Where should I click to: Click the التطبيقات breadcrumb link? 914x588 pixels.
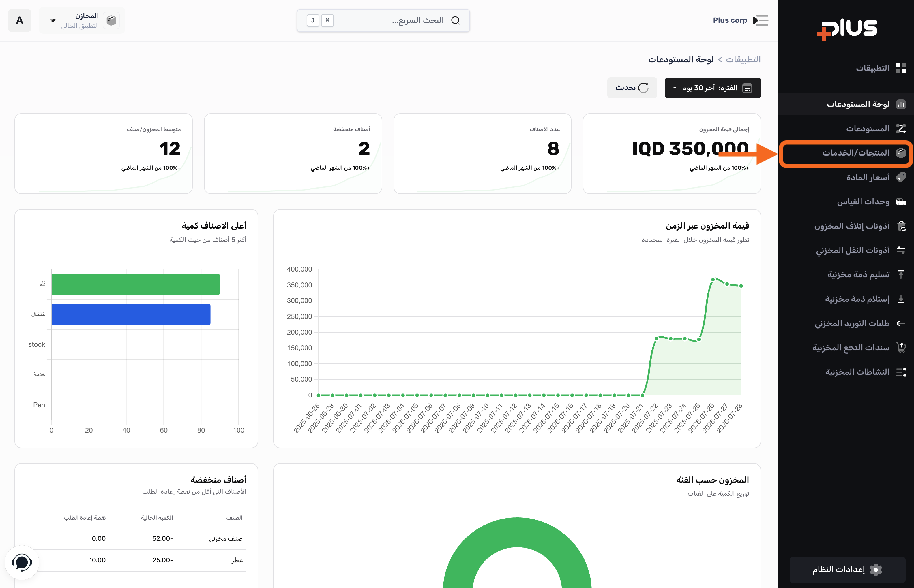743,59
